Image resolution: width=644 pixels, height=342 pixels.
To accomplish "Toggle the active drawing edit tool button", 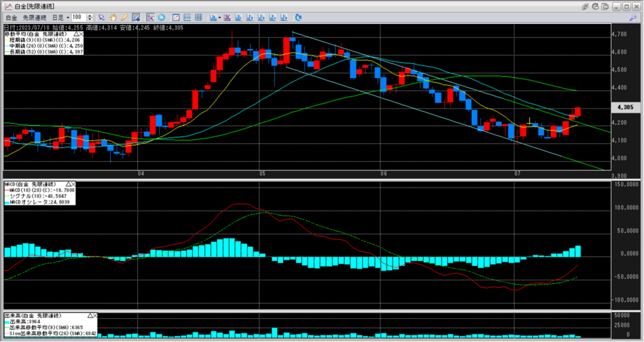I will (x=135, y=17).
